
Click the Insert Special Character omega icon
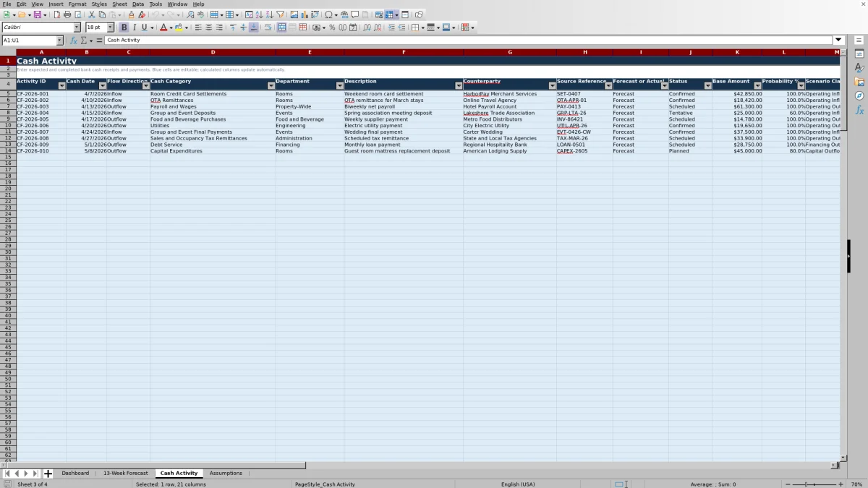click(x=329, y=14)
